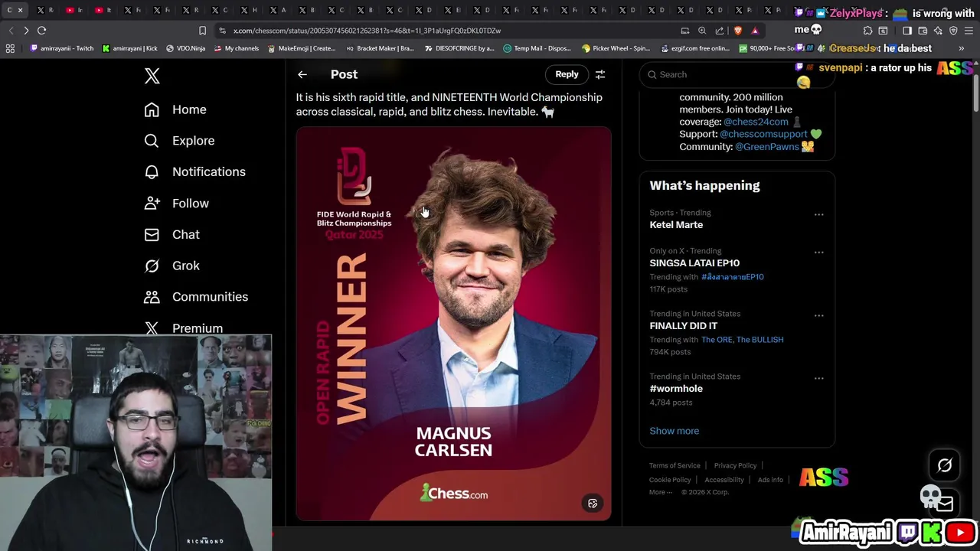Open Picker Wheel bookmark

(616, 48)
